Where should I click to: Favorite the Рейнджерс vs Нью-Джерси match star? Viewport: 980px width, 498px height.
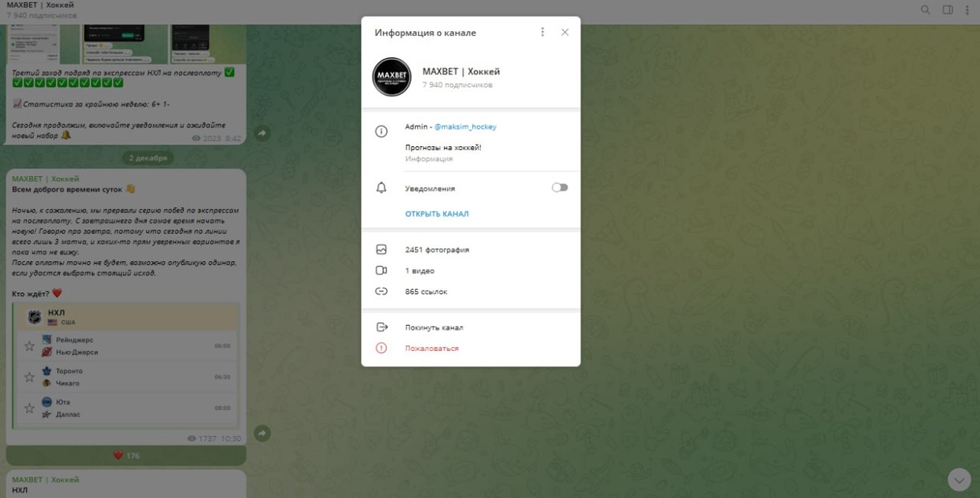(x=29, y=345)
